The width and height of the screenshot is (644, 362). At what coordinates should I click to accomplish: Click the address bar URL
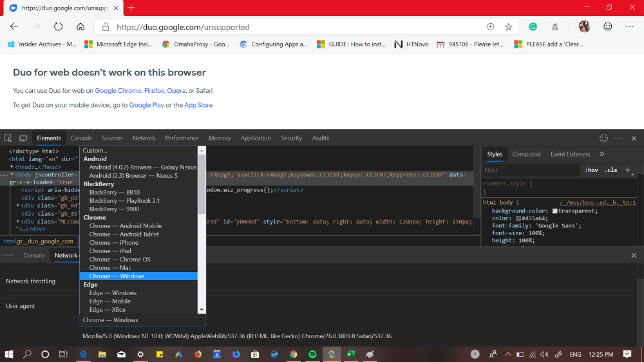click(183, 27)
